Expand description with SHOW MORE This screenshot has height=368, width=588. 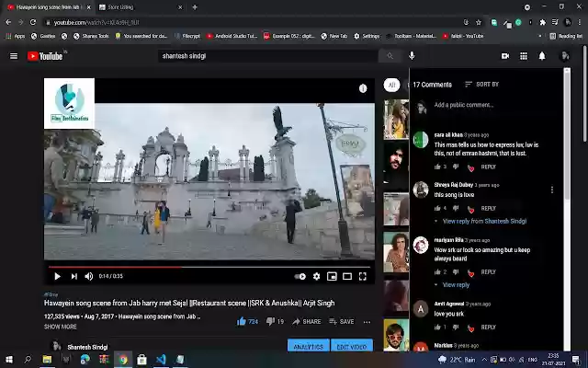(61, 327)
